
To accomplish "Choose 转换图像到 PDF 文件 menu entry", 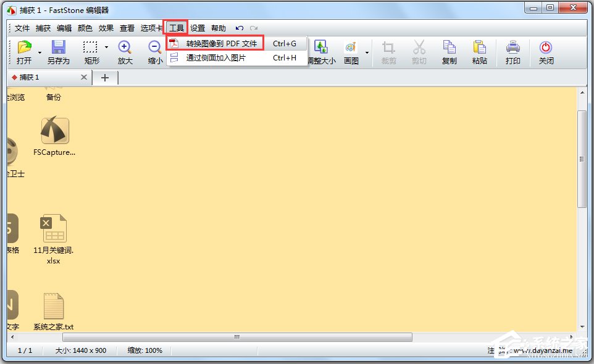I will [236, 44].
